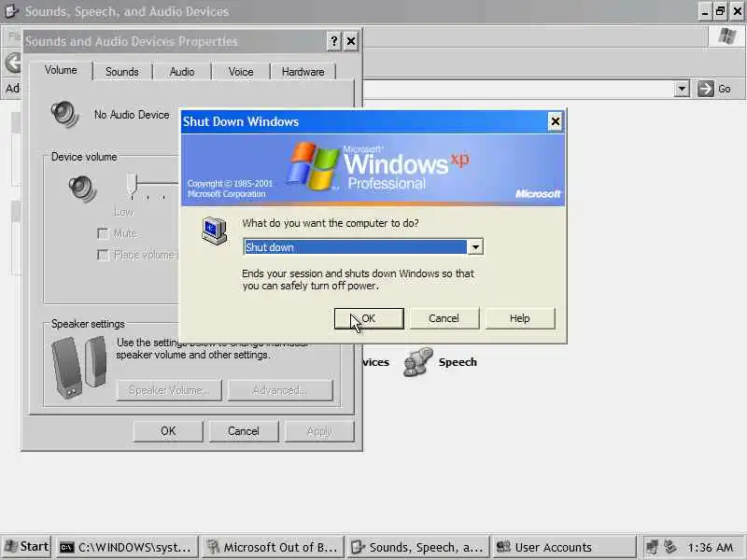The height and width of the screenshot is (560, 747).
Task: Open the Speech control panel icon
Action: [x=417, y=362]
